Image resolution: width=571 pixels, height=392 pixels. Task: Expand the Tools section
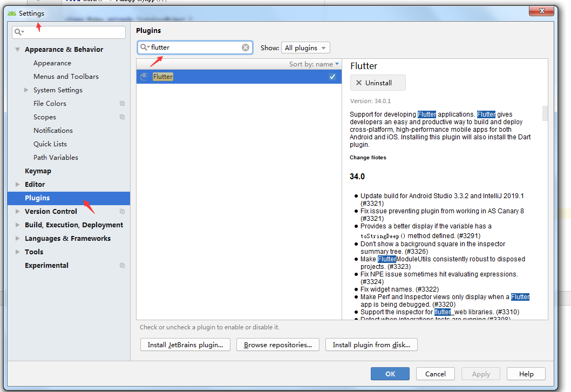pos(17,252)
